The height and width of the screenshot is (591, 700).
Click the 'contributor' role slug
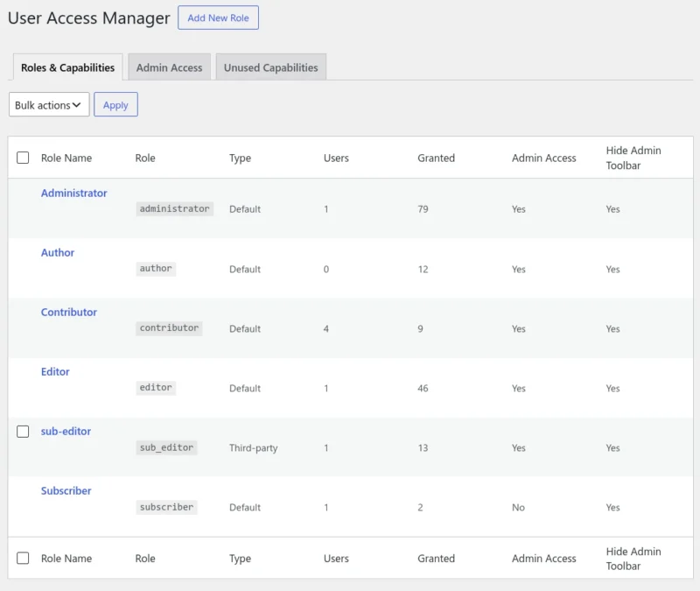point(169,327)
